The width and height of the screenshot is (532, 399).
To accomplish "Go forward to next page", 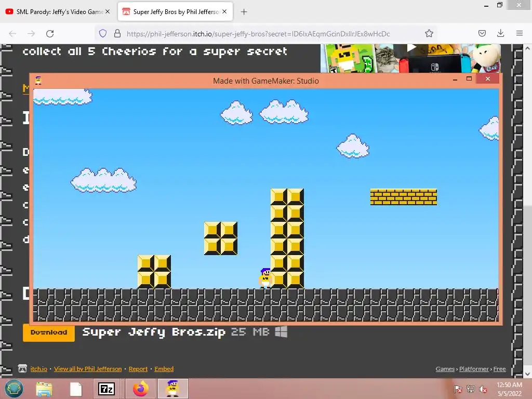I will coord(31,34).
